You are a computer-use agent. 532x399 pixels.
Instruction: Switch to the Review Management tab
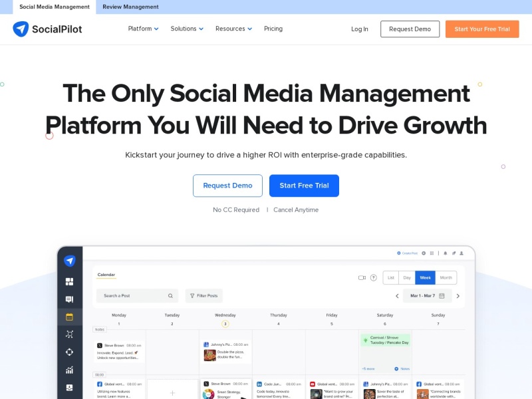[130, 7]
